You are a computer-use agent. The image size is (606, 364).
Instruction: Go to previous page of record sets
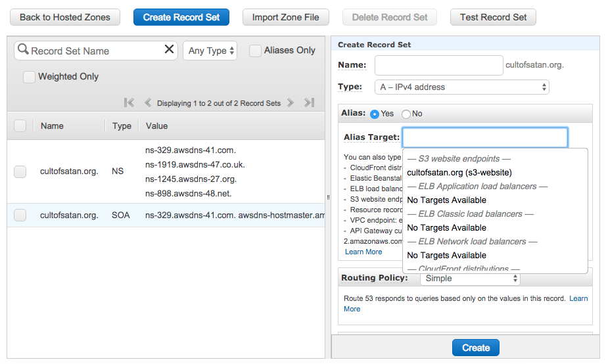(148, 102)
